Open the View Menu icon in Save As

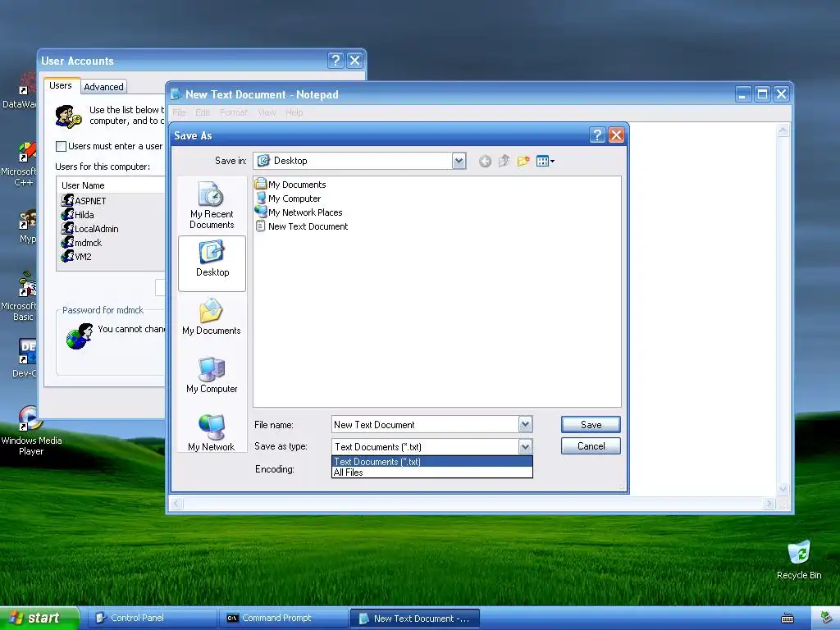tap(545, 162)
